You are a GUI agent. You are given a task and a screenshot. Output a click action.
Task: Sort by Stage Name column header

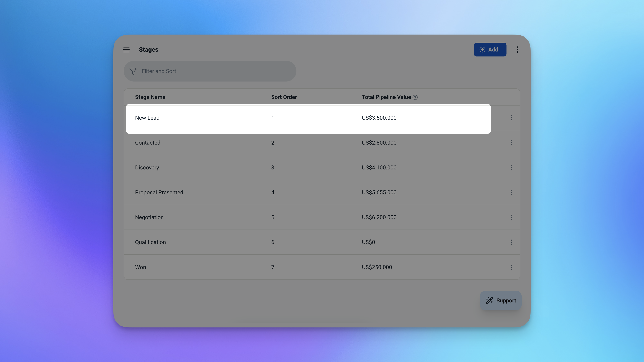coord(150,97)
